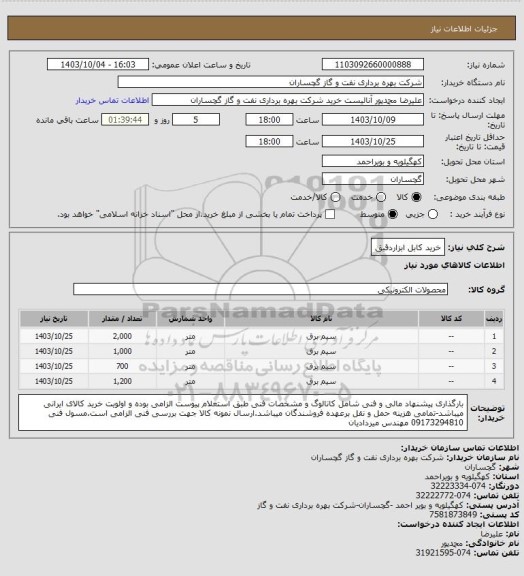Screen dimensions: 524x576
Task: Click the fax number 32223334-074
Action: [x=458, y=486]
